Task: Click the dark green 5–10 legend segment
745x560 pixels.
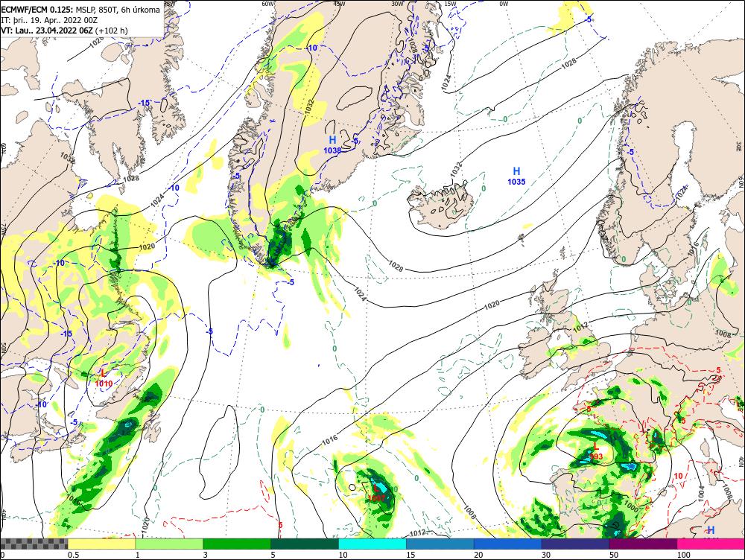Action: click(305, 544)
